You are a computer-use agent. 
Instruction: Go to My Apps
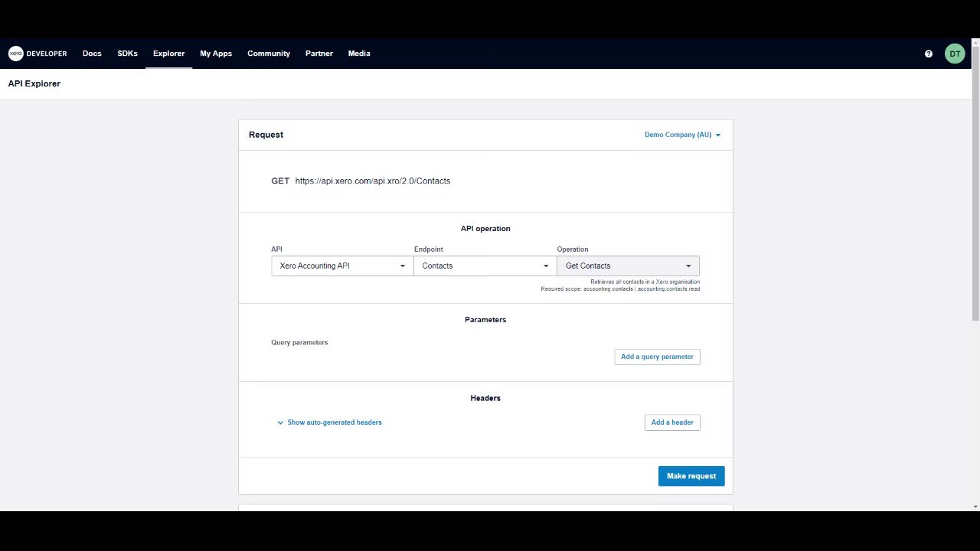[x=216, y=54]
